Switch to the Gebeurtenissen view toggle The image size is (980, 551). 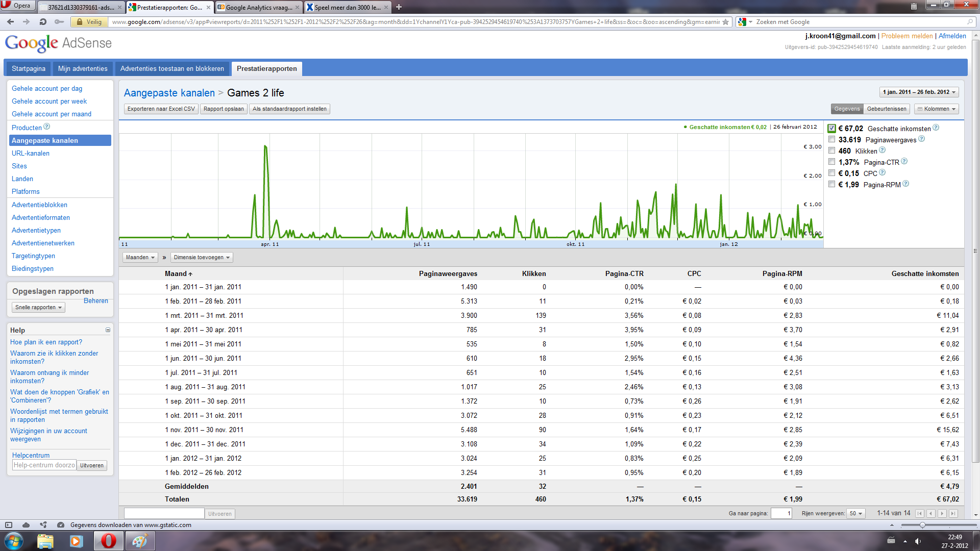coord(887,109)
